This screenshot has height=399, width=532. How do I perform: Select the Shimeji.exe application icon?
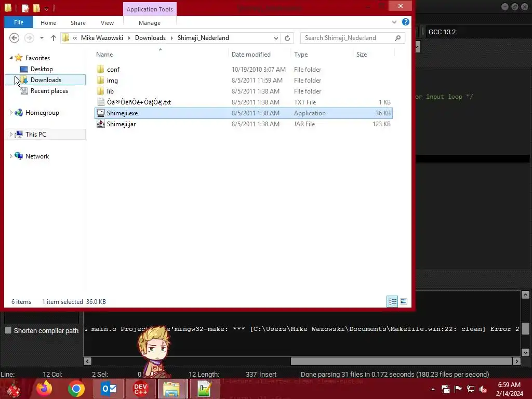(100, 113)
